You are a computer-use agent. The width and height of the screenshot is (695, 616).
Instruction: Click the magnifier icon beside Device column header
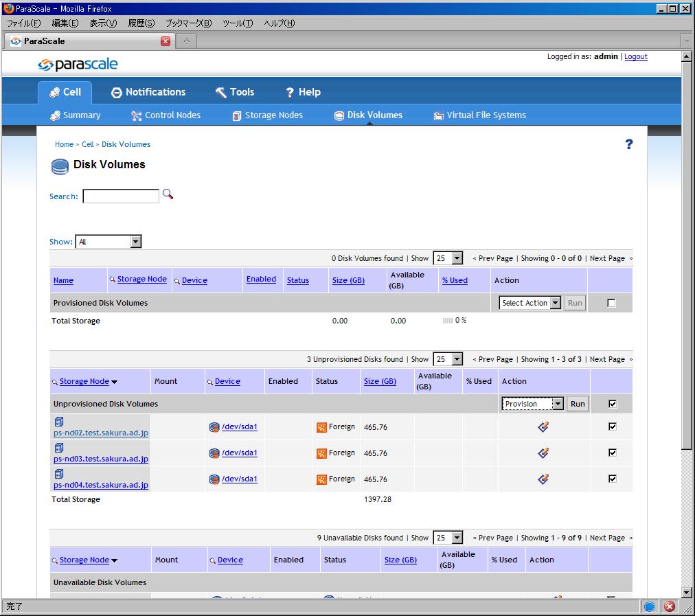(177, 281)
